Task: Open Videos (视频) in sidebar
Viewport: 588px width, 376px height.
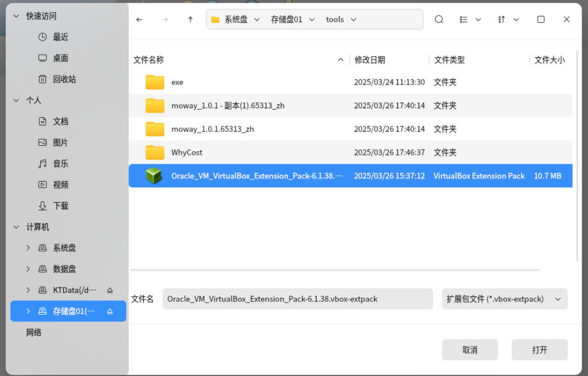Action: tap(61, 185)
